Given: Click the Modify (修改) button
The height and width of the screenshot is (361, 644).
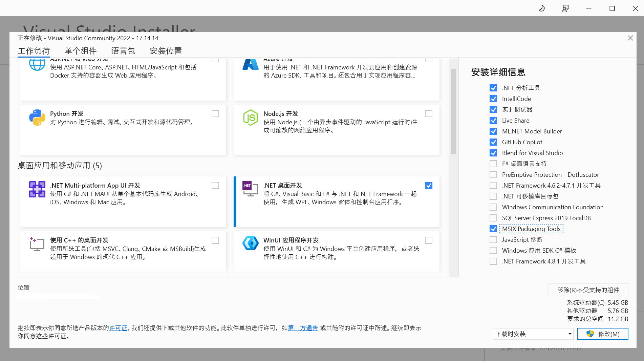Looking at the screenshot, I should 603,334.
